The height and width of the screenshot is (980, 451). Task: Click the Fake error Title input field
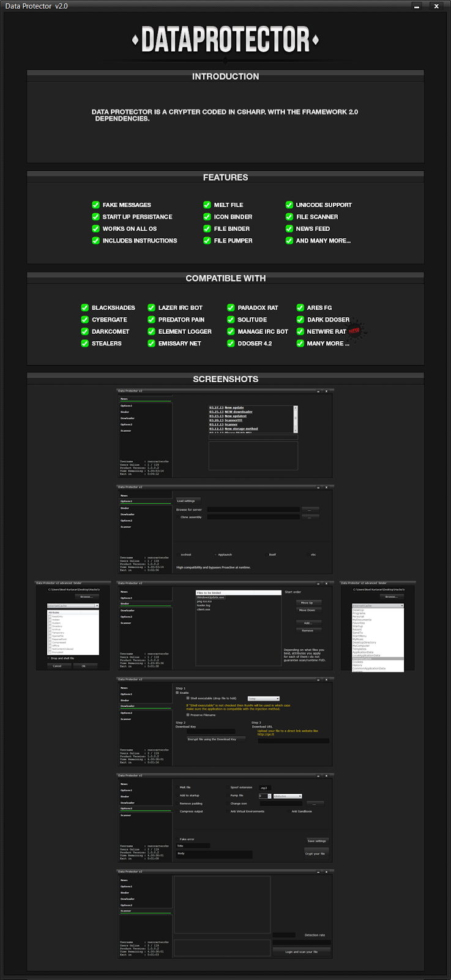193,846
